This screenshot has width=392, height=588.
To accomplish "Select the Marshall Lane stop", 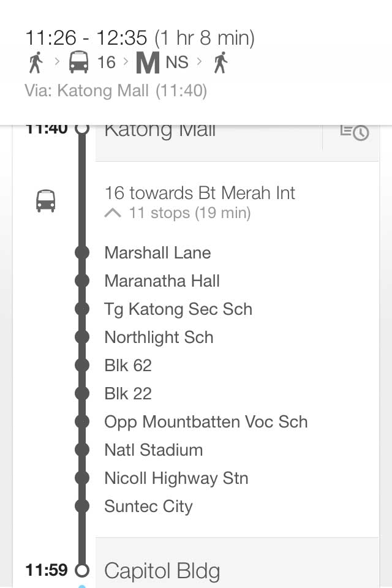I will coord(157,252).
